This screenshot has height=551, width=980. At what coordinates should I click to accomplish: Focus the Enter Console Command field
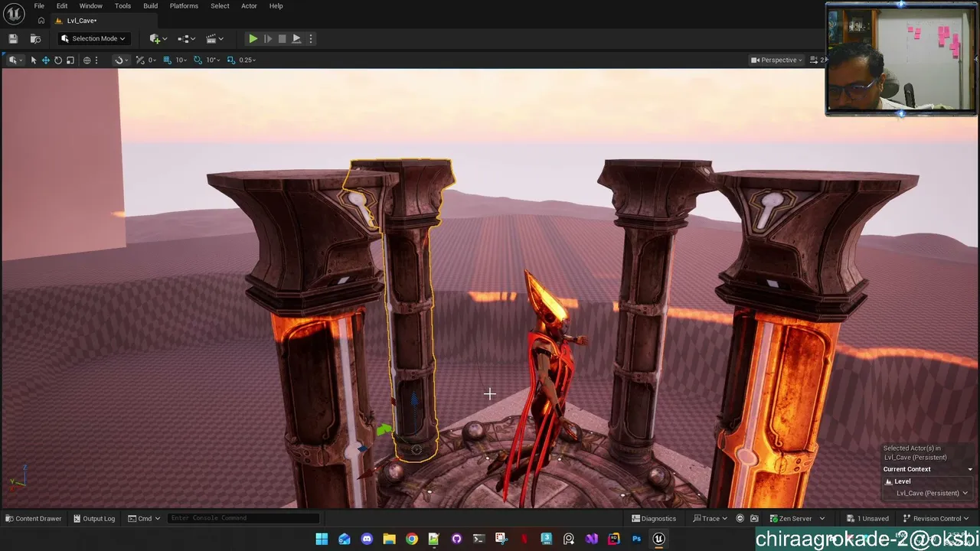coord(243,518)
